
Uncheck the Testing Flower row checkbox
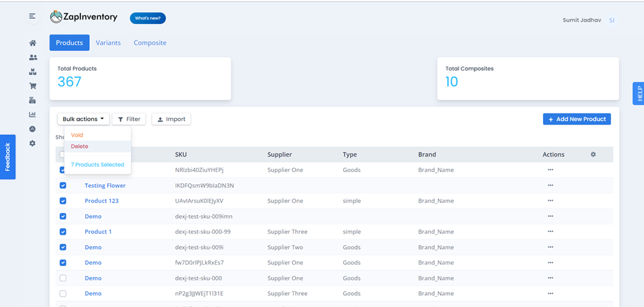coord(63,186)
